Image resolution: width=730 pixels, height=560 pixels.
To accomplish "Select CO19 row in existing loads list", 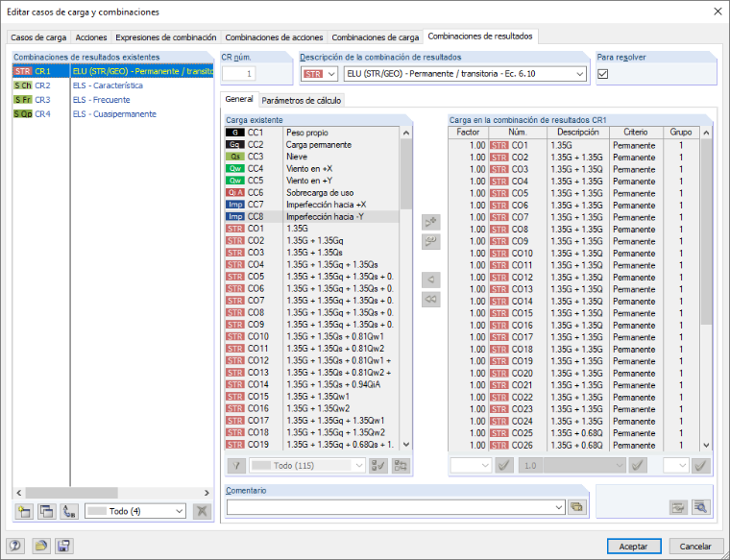I will (x=312, y=445).
